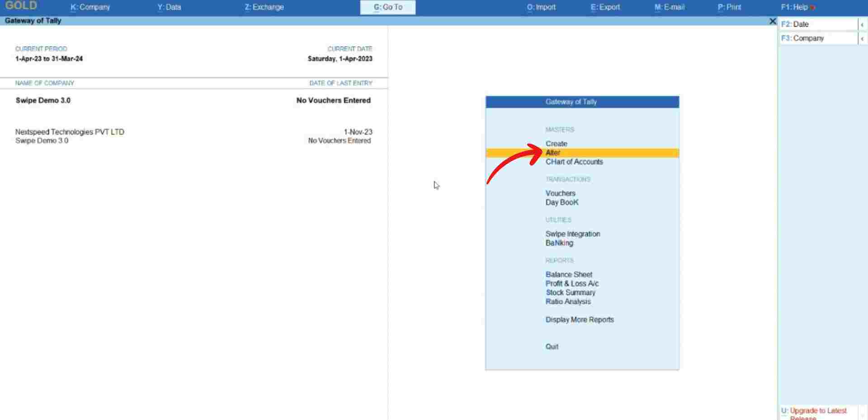The width and height of the screenshot is (868, 420).
Task: Click the G: Go To button
Action: [x=387, y=7]
